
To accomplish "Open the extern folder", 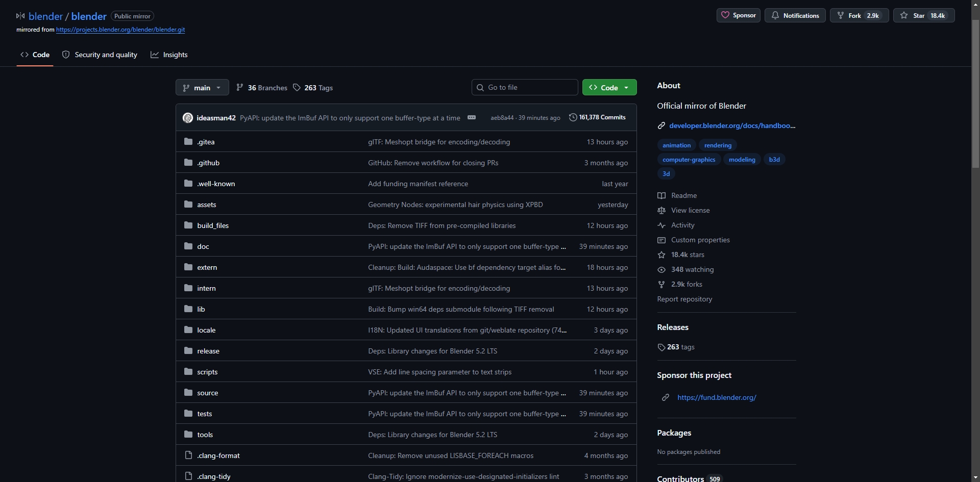I will pyautogui.click(x=207, y=267).
